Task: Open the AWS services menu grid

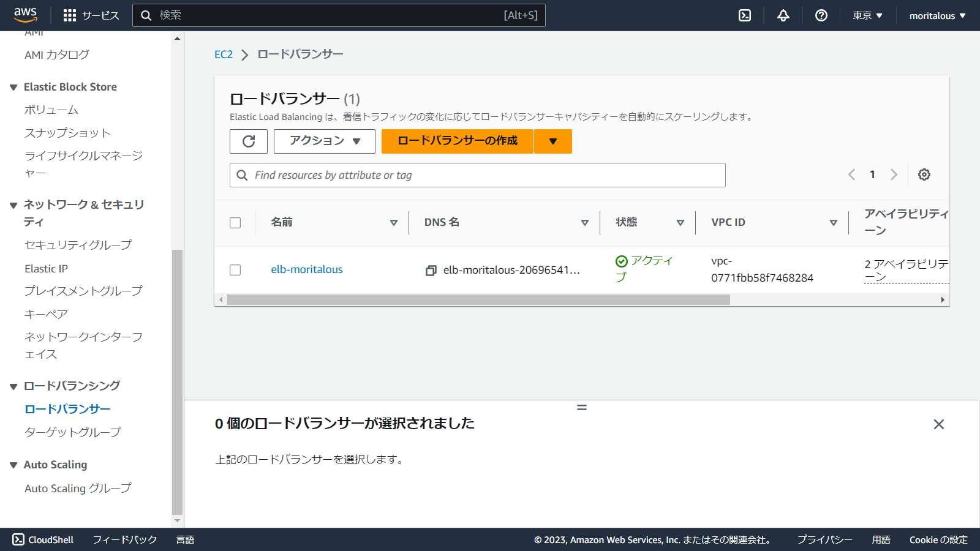Action: (x=69, y=15)
